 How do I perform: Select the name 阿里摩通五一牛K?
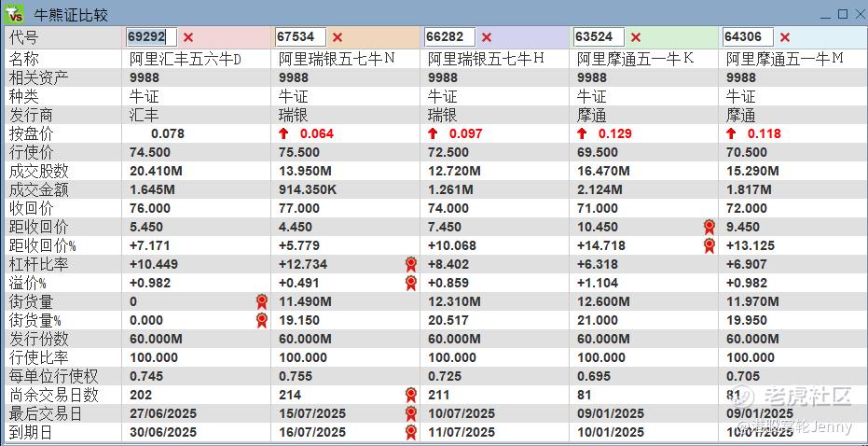pos(636,59)
